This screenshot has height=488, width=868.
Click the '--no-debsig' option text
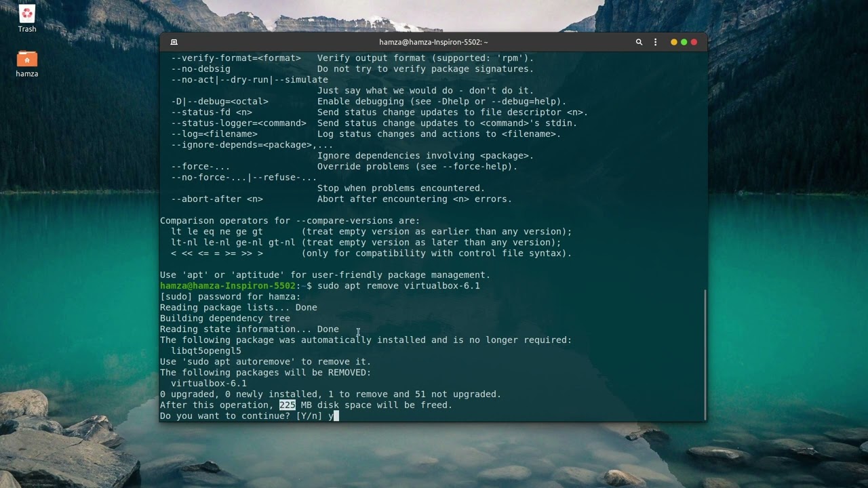coord(201,68)
